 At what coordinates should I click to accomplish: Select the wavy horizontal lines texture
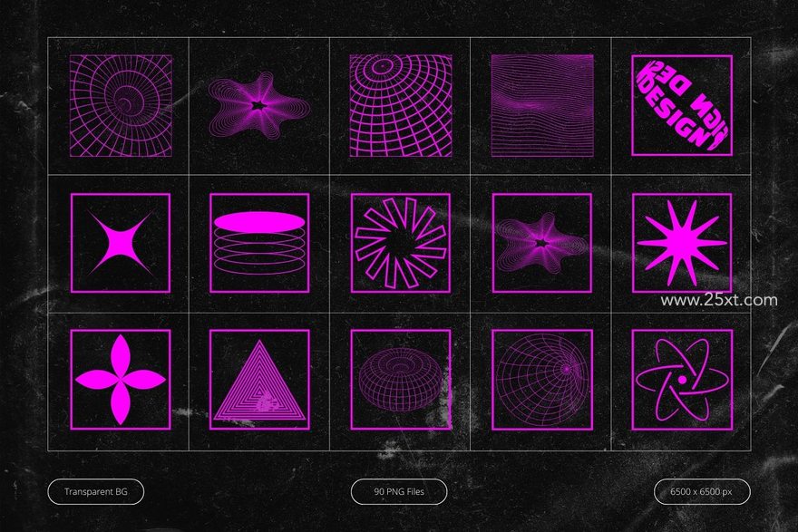(542, 106)
